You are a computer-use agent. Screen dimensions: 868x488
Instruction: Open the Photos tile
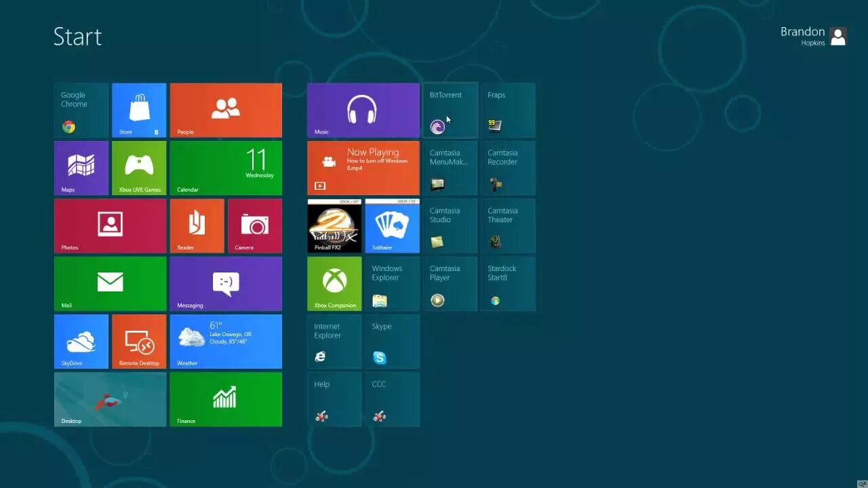tap(110, 226)
